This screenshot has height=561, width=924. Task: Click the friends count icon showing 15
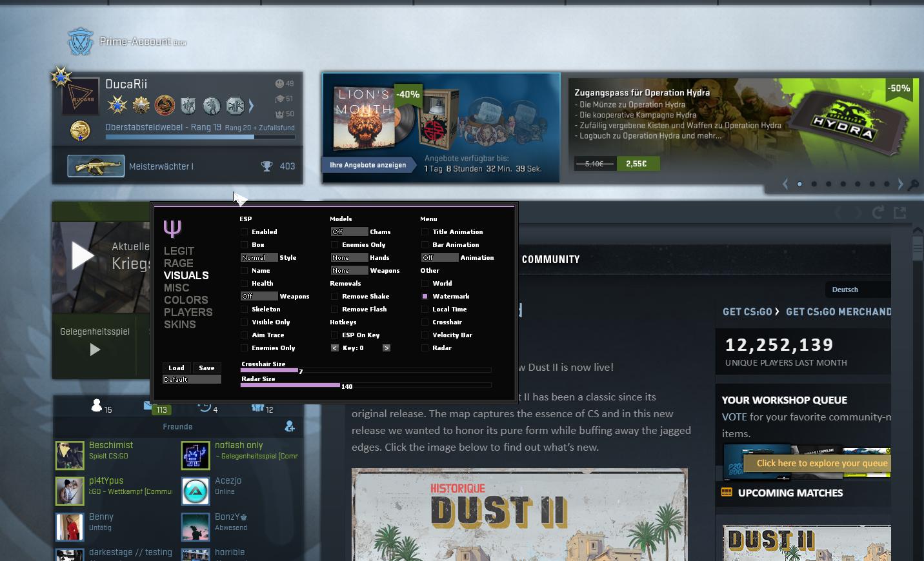97,406
